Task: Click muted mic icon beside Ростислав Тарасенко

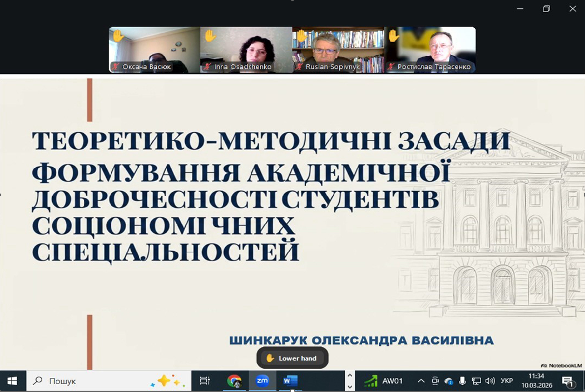Action: tap(391, 67)
